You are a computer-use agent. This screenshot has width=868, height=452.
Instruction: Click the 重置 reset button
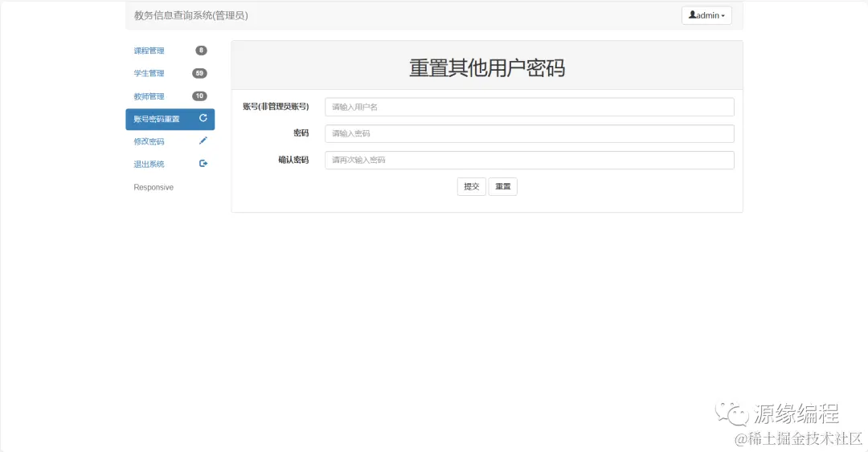(x=502, y=186)
